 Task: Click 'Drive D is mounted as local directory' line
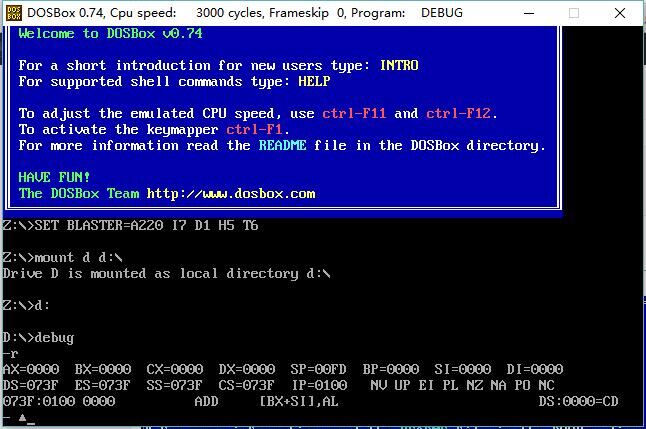166,274
